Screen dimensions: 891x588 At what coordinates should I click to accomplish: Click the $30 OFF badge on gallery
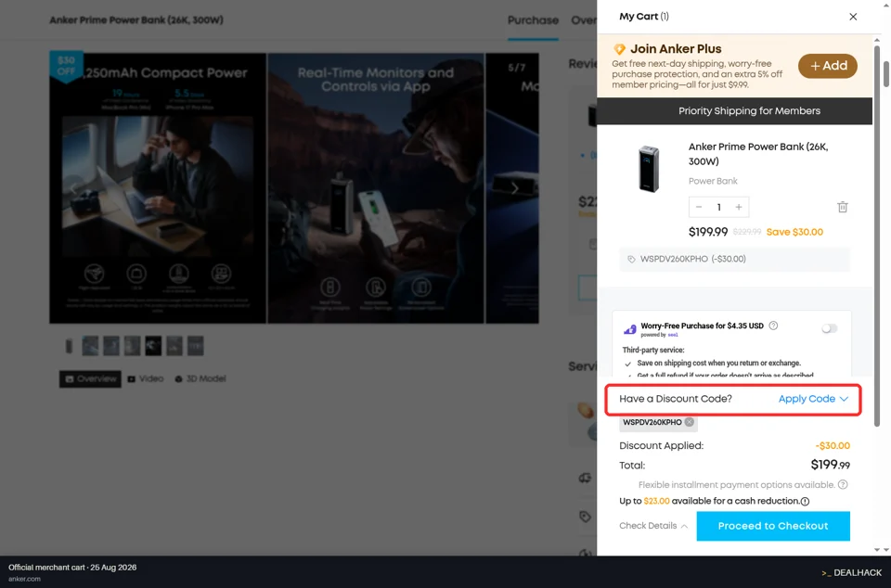click(67, 67)
